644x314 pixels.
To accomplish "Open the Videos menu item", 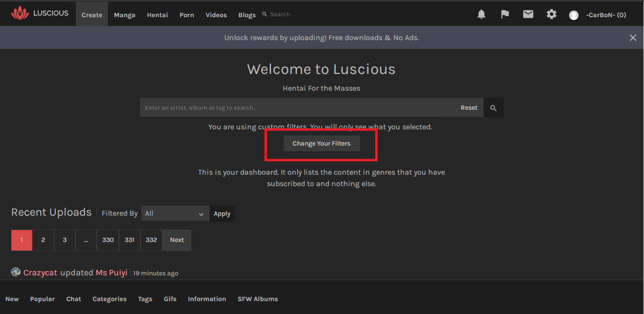I will click(216, 15).
